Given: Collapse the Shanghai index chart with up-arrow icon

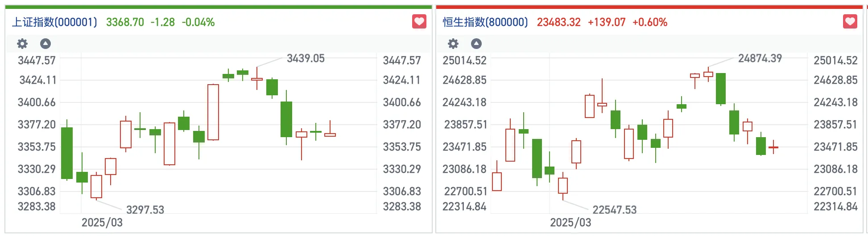Looking at the screenshot, I should click(x=45, y=44).
